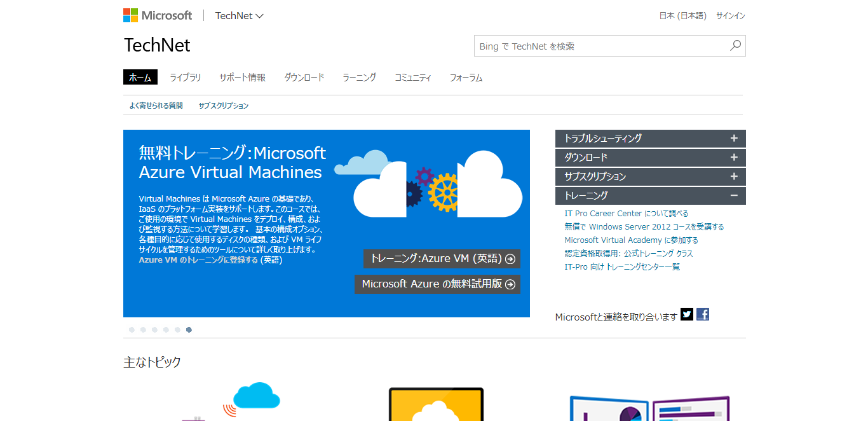This screenshot has width=868, height=421.
Task: Open 無償で Windows Server 2012 コースを受講する link
Action: [644, 227]
